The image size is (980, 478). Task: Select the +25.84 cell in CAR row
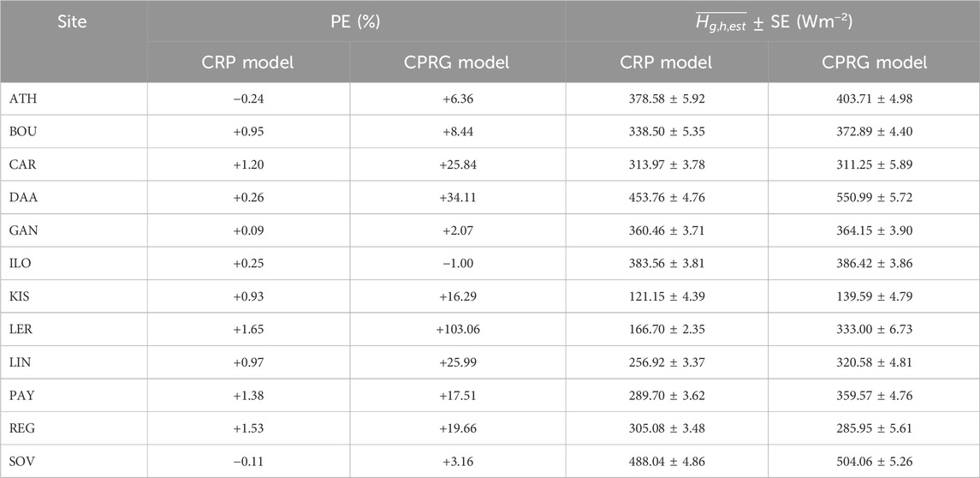click(458, 164)
